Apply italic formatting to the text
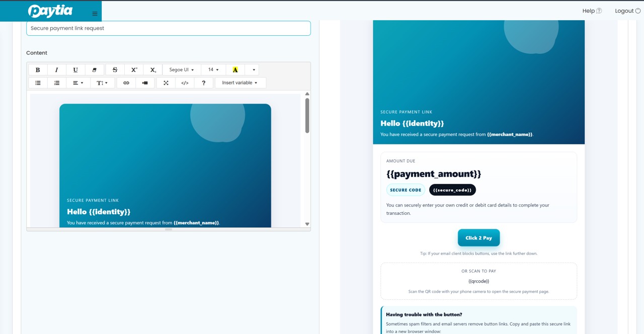Image resolution: width=644 pixels, height=334 pixels. click(56, 70)
